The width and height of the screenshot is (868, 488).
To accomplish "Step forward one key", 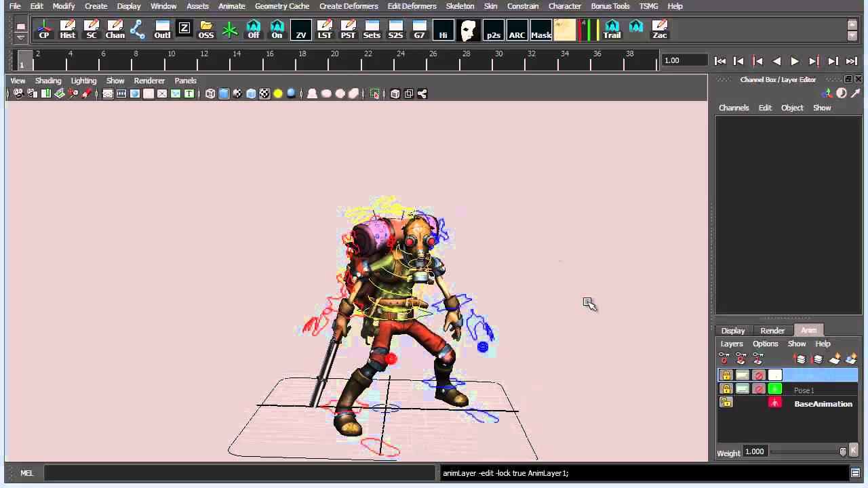I will pyautogui.click(x=814, y=61).
